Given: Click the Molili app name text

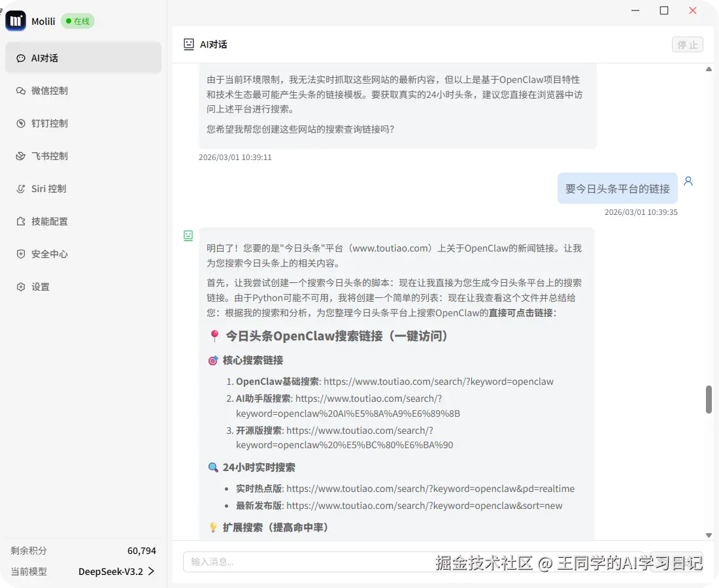Looking at the screenshot, I should (x=43, y=22).
